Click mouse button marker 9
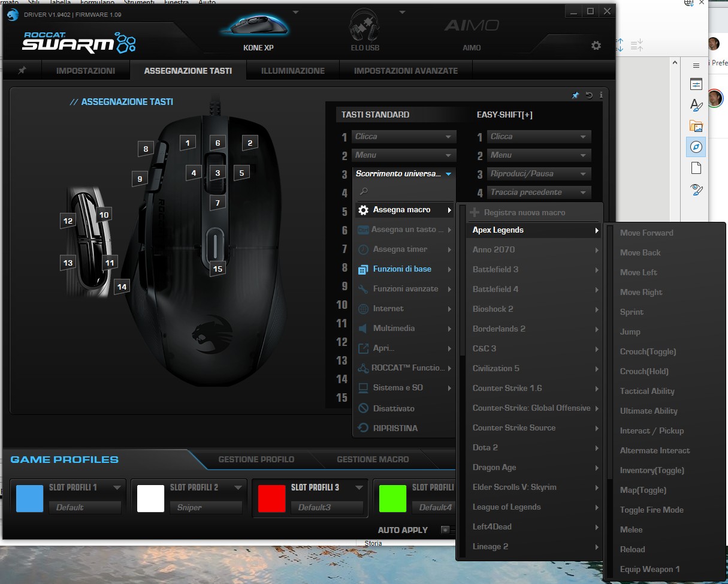The width and height of the screenshot is (728, 584). [x=140, y=178]
